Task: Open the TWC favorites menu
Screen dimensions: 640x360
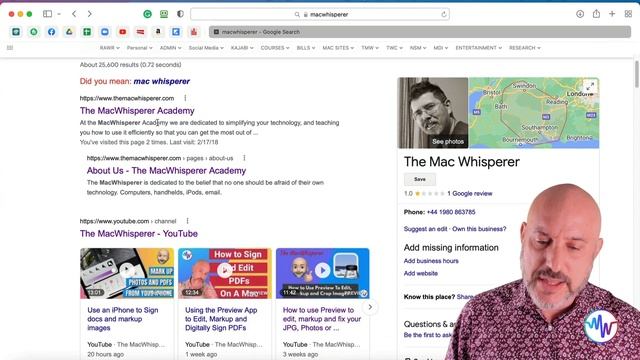Action: click(x=394, y=48)
